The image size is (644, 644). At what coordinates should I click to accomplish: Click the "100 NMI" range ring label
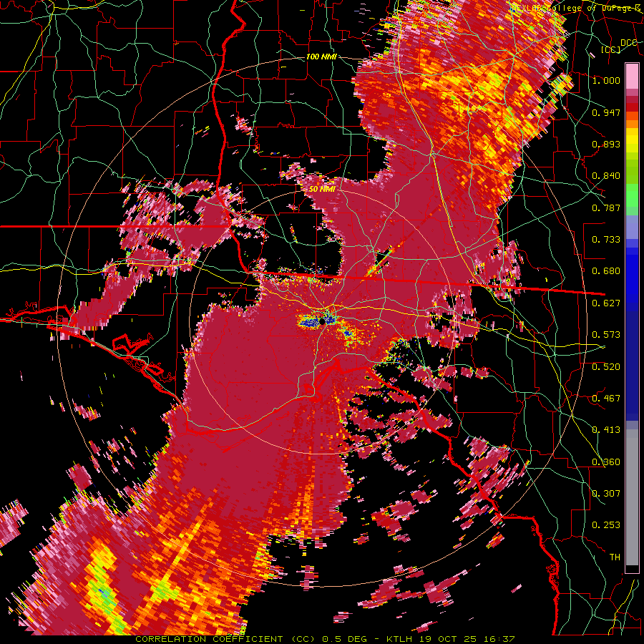[321, 57]
